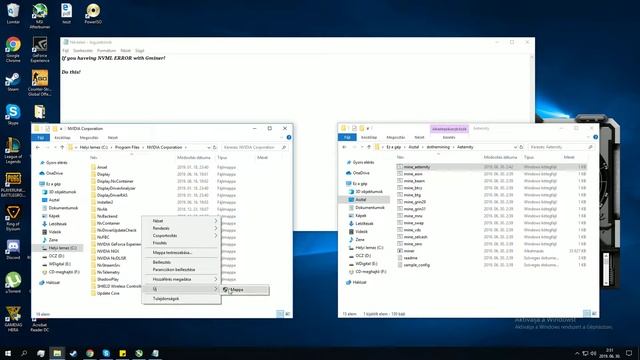This screenshot has height=360, width=640.
Task: Select the sample_config file
Action: click(416, 265)
